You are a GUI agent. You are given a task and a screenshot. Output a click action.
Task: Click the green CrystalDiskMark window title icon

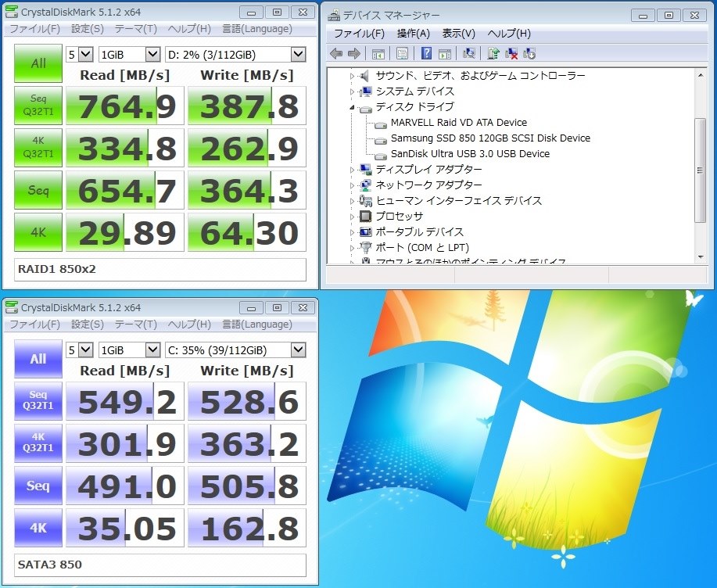pos(12,12)
